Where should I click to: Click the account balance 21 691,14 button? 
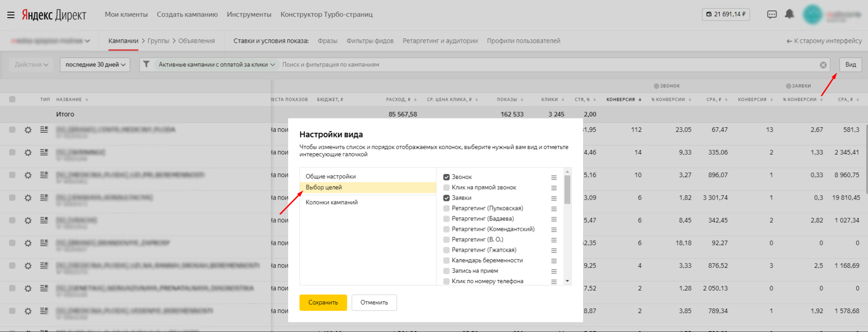[x=726, y=14]
